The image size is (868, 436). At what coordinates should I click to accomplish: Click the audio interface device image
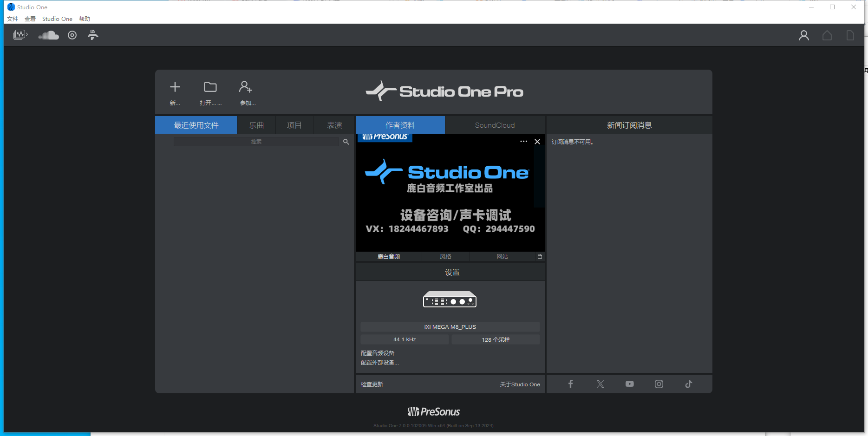pos(450,299)
